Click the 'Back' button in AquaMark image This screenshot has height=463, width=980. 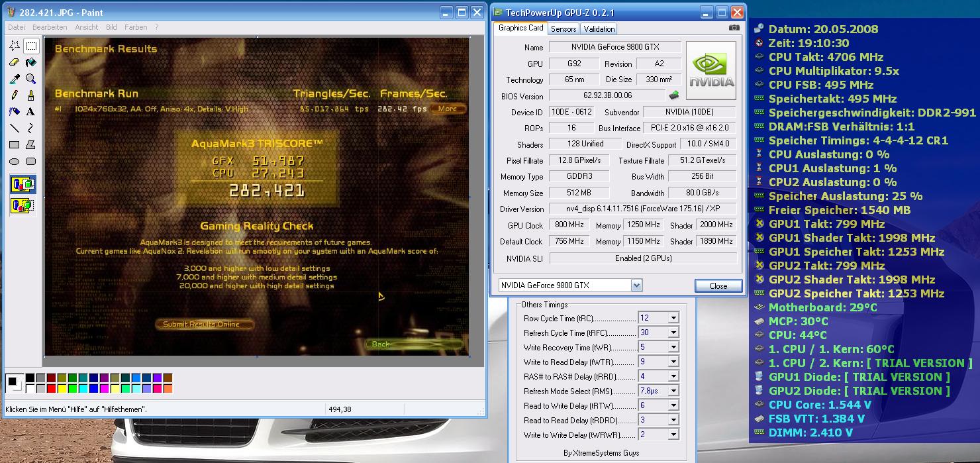tap(414, 344)
